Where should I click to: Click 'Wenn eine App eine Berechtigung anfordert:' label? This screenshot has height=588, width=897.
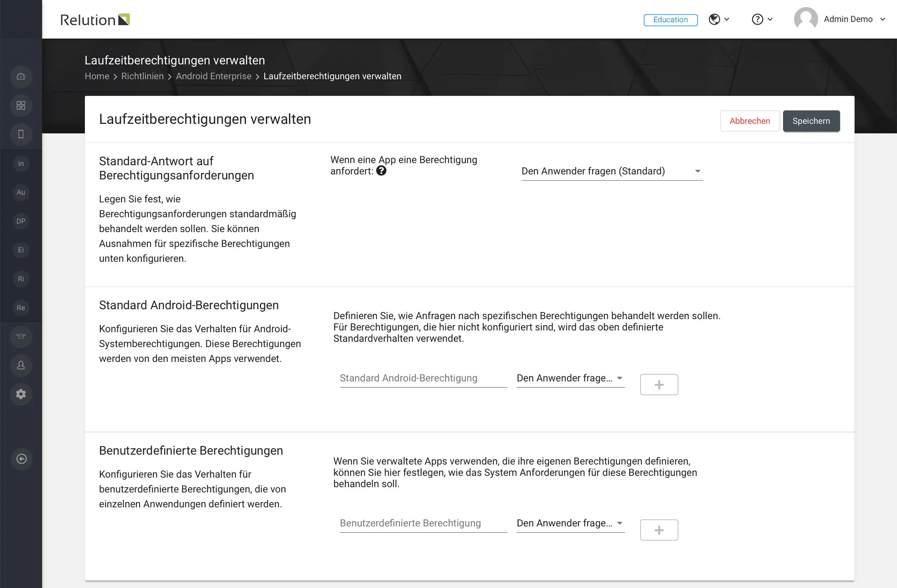(404, 166)
